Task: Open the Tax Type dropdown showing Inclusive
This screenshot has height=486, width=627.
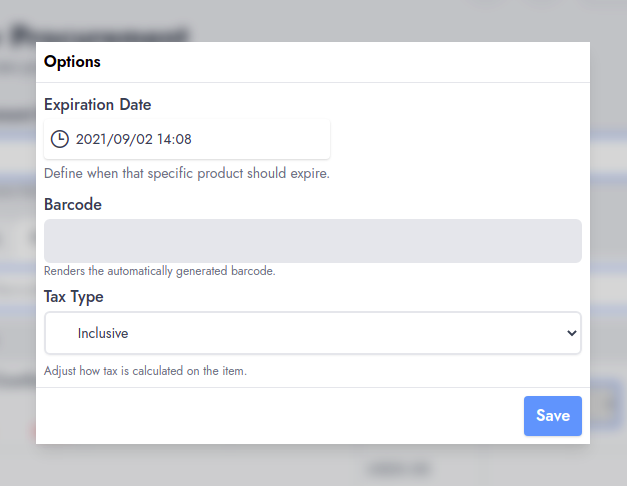Action: coord(313,333)
